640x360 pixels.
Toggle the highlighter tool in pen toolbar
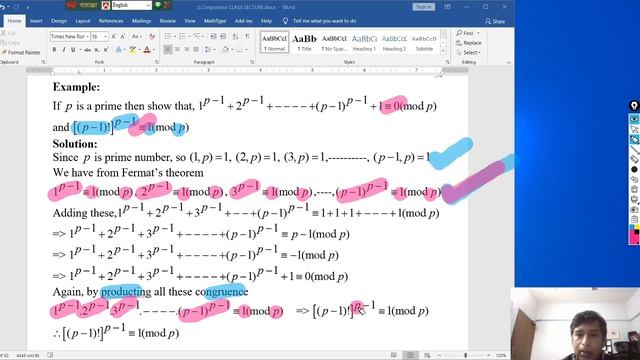634,140
